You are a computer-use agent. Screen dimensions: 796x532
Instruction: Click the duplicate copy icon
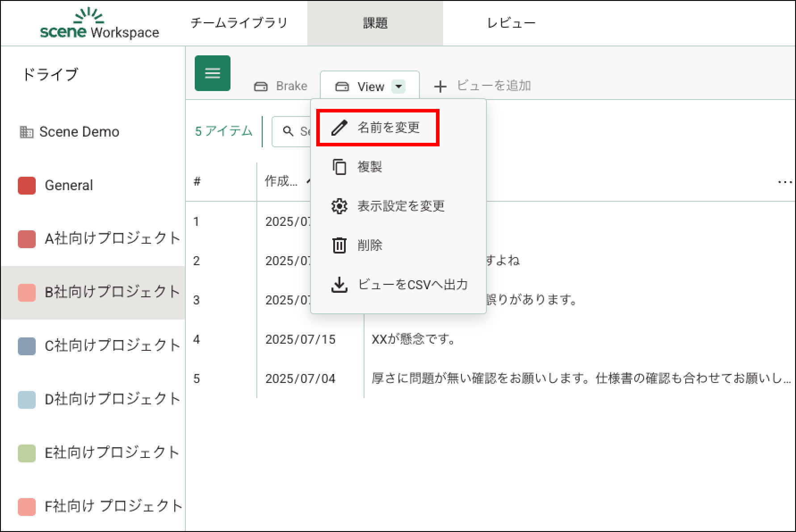click(339, 167)
